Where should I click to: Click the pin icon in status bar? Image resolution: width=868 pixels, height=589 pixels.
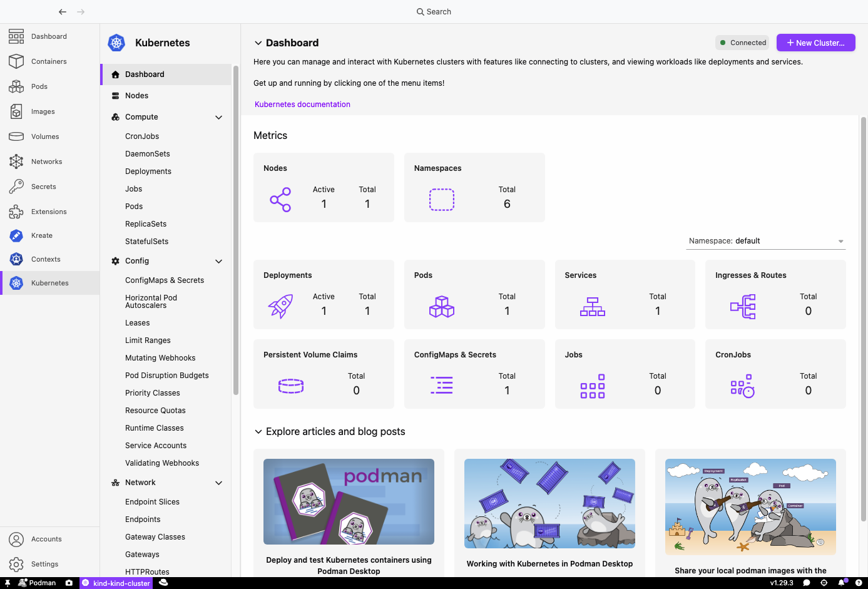(8, 583)
